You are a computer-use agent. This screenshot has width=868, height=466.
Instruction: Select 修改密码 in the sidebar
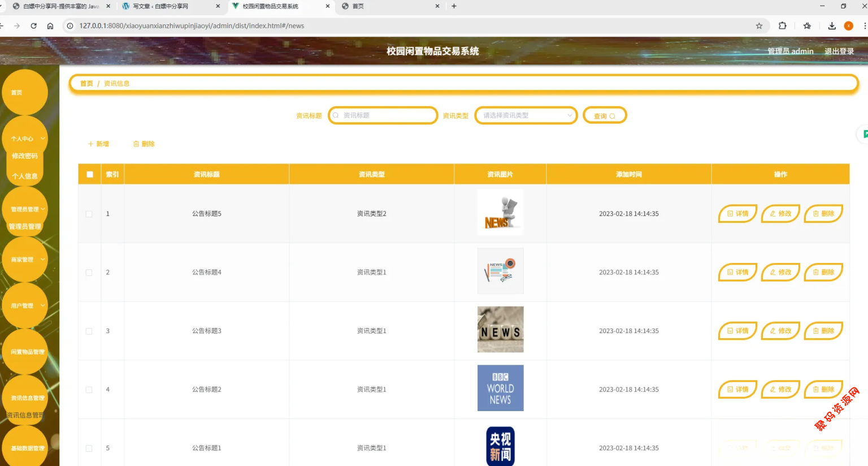pos(25,156)
